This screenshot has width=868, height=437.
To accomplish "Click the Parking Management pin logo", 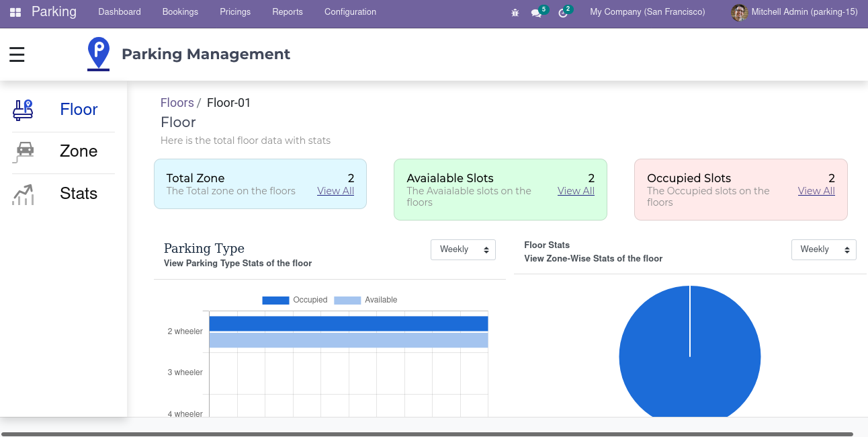I will point(99,54).
